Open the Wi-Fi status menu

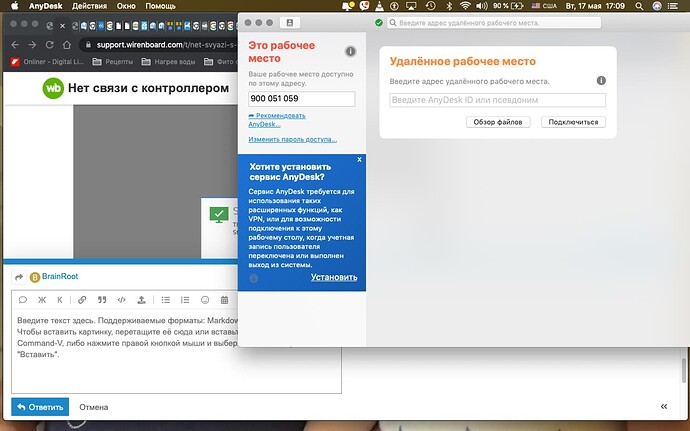[465, 6]
